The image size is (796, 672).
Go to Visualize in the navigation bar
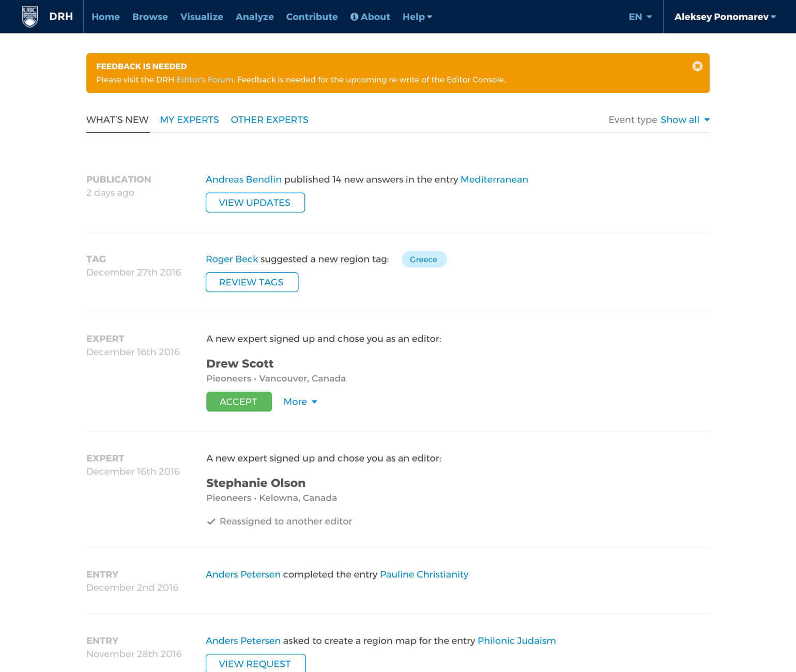(x=202, y=17)
